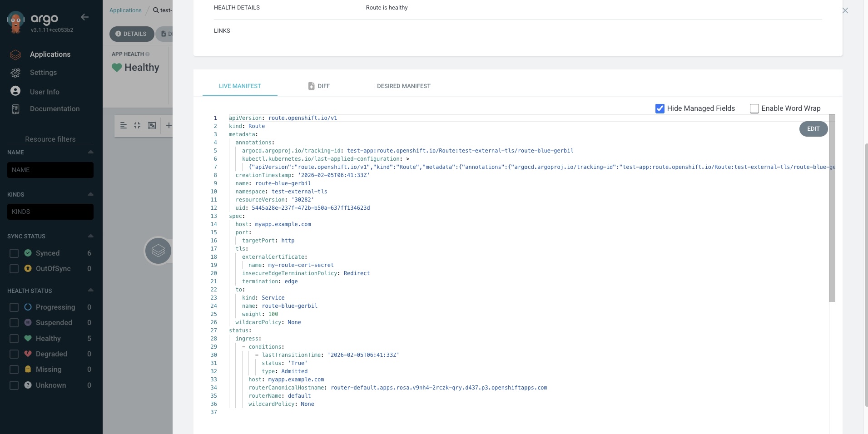Screen dimensions: 868x434
Task: Open the User Info page
Action: (45, 92)
